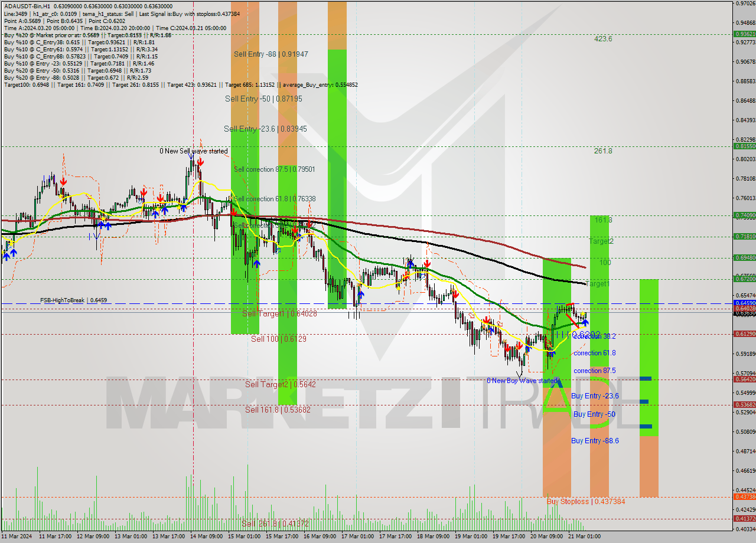Screen dimensions: 756x543
Task: Select the 'Buy Entry -23.6' label
Action: (595, 396)
